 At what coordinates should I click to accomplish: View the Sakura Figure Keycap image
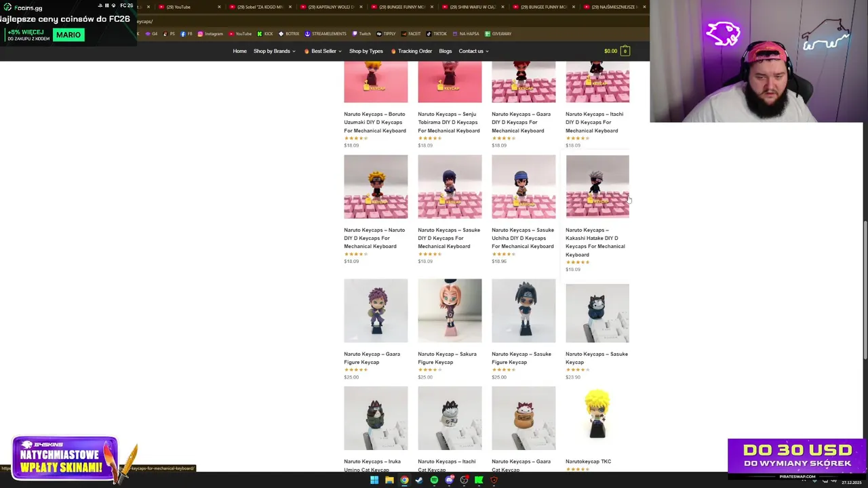point(450,310)
